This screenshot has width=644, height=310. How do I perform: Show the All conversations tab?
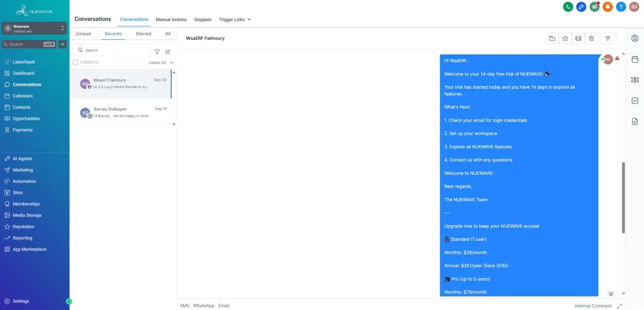(168, 33)
